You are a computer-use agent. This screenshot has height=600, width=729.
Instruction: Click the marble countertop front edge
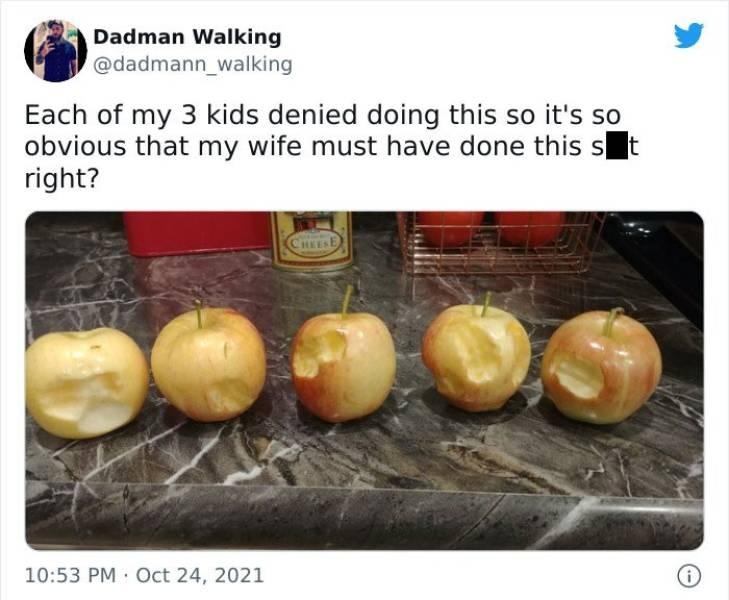click(x=364, y=516)
